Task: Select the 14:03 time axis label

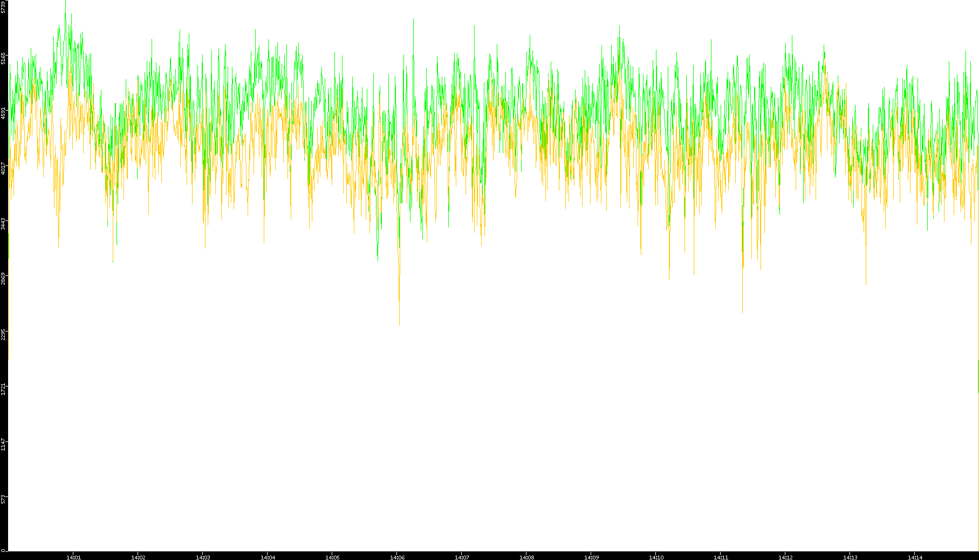Action: tap(203, 557)
